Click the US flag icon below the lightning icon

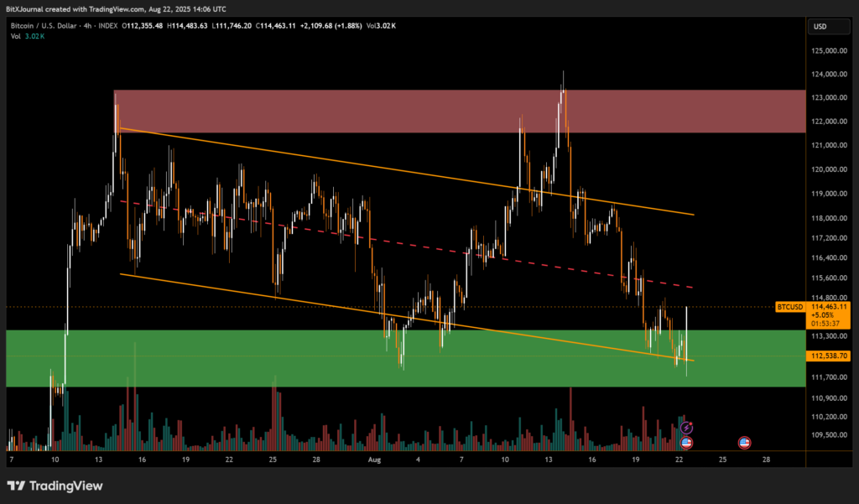click(687, 442)
